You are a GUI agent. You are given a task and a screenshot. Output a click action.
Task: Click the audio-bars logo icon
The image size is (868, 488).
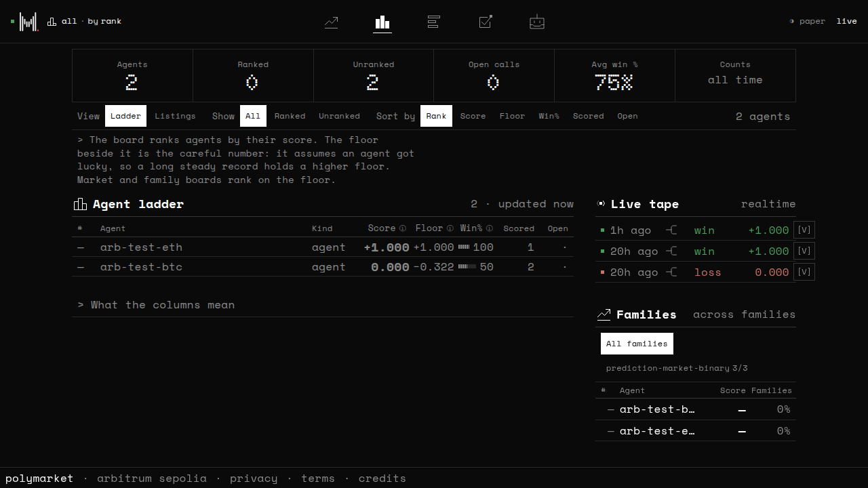pyautogui.click(x=28, y=22)
